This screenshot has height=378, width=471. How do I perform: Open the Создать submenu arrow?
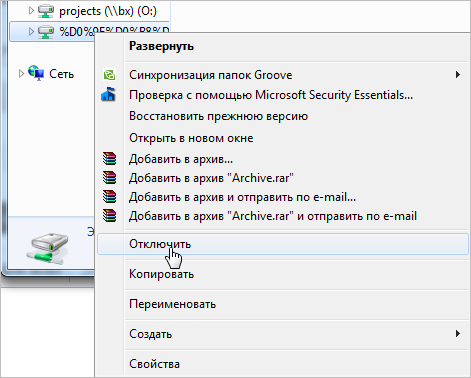[x=458, y=333]
